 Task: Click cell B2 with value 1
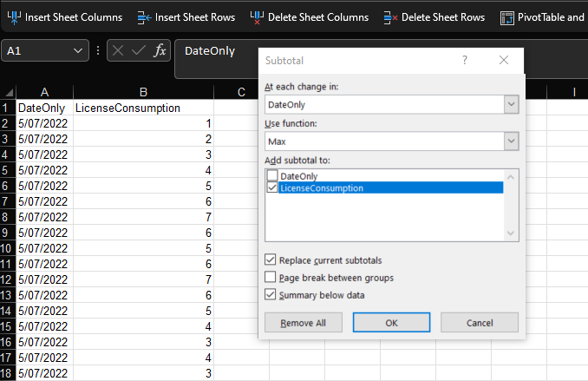coord(143,123)
